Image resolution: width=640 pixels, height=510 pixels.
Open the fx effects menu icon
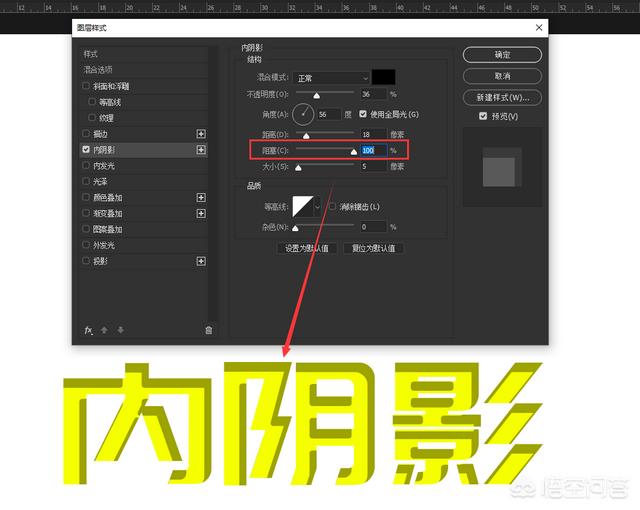88,330
